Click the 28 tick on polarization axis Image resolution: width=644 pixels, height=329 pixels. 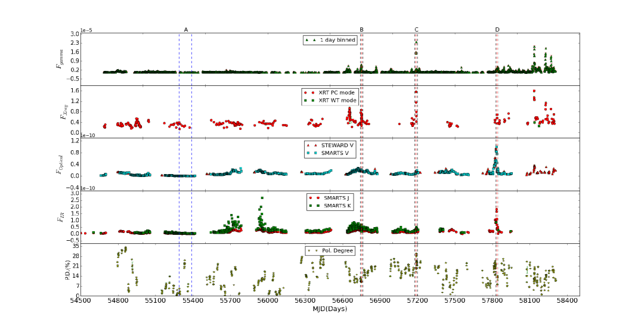[76, 256]
